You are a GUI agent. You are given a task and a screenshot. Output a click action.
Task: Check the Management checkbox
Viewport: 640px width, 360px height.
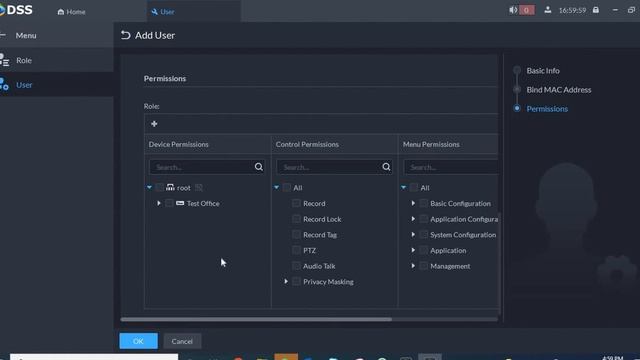point(424,266)
